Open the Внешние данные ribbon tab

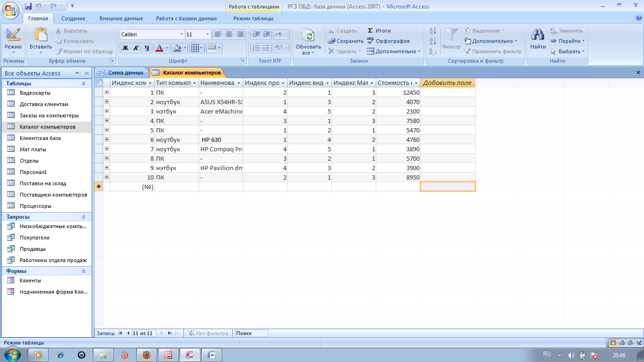(121, 18)
